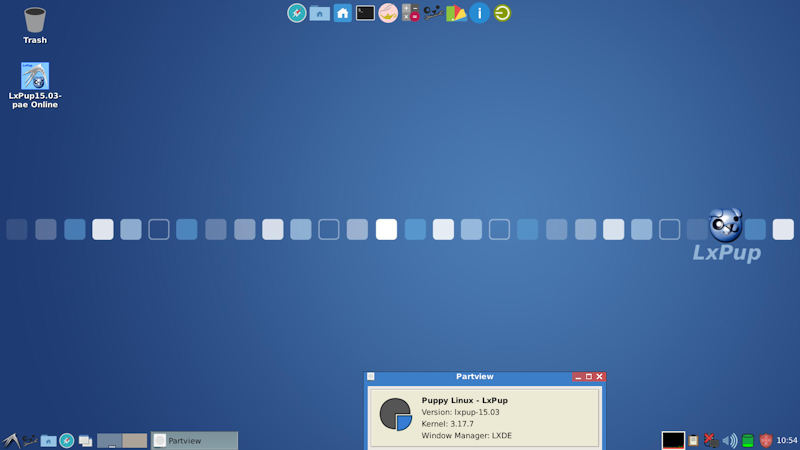The width and height of the screenshot is (800, 450).
Task: Minimize the Partview window
Action: (x=578, y=377)
